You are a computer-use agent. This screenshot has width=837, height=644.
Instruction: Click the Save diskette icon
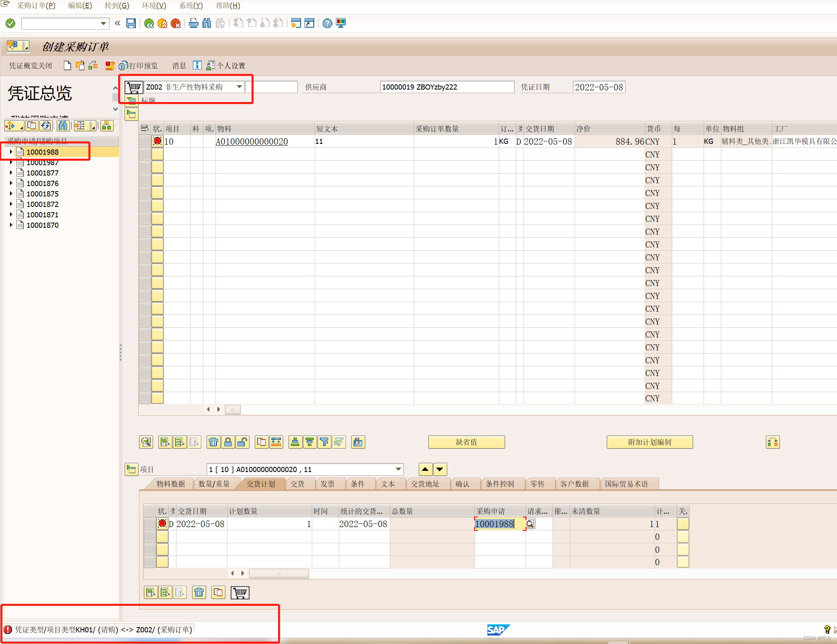pos(131,23)
